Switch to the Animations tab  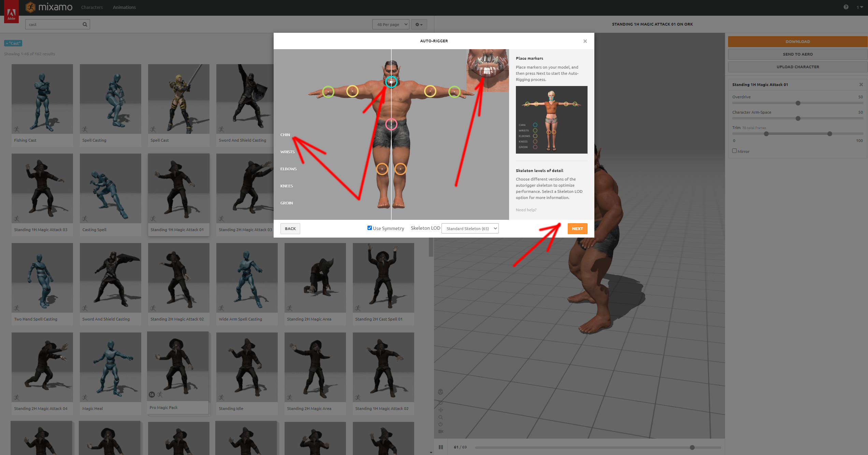[x=124, y=7]
